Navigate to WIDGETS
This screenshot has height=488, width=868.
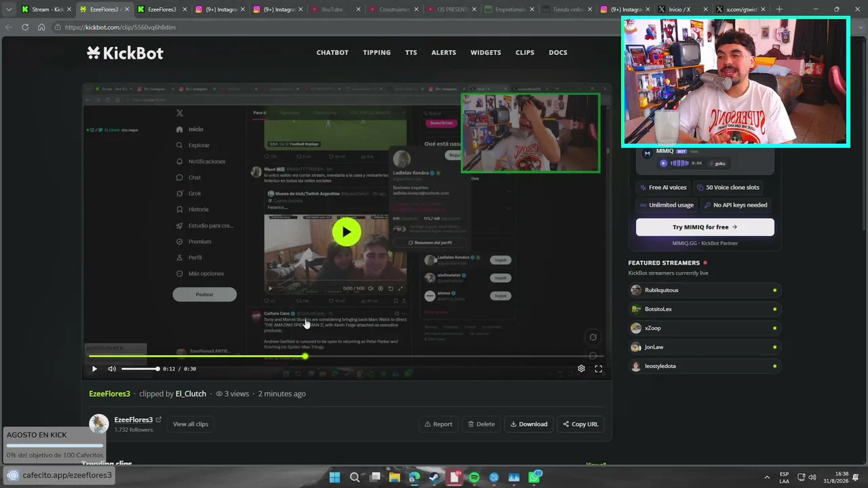[486, 53]
